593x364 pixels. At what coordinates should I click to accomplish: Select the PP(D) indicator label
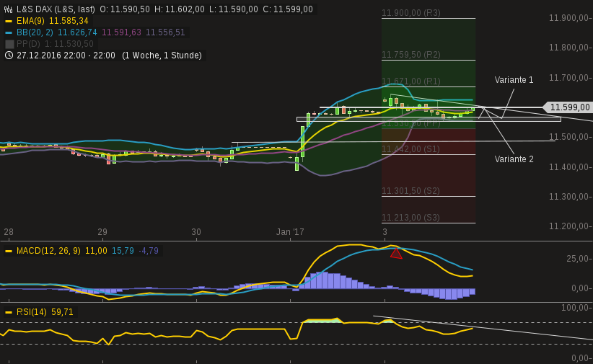click(x=30, y=44)
